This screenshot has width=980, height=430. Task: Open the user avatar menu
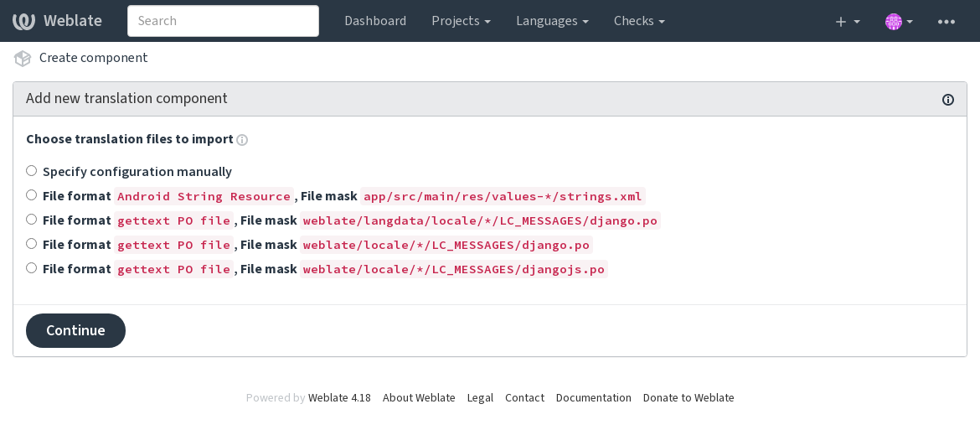[900, 21]
